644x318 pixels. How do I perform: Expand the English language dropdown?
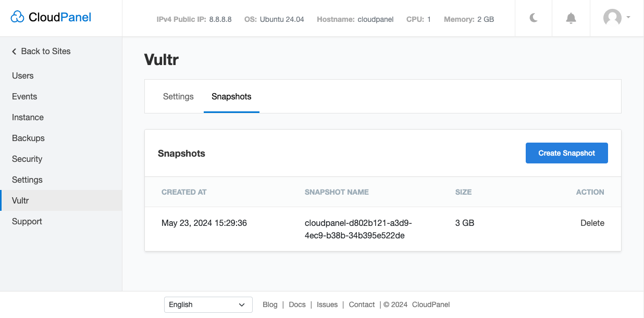pos(208,304)
